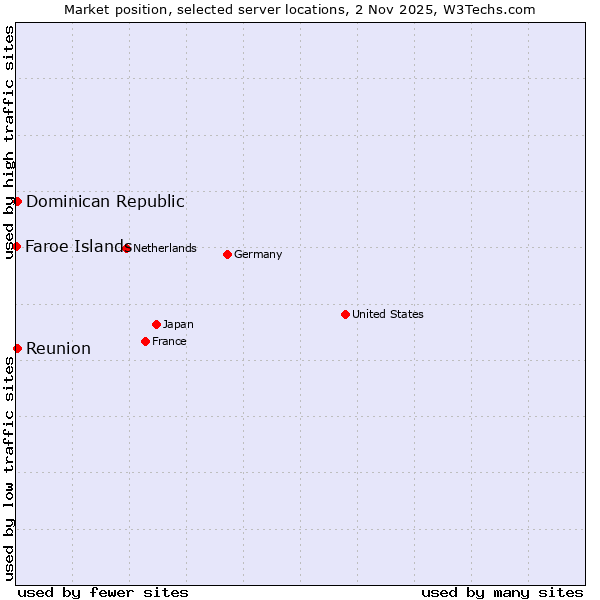This screenshot has height=600, width=600.
Task: Click the Dominican Republic text label
Action: pos(105,201)
